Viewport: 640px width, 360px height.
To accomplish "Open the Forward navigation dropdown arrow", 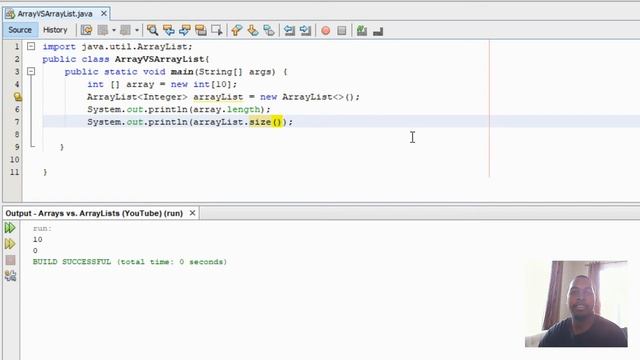I will 137,30.
